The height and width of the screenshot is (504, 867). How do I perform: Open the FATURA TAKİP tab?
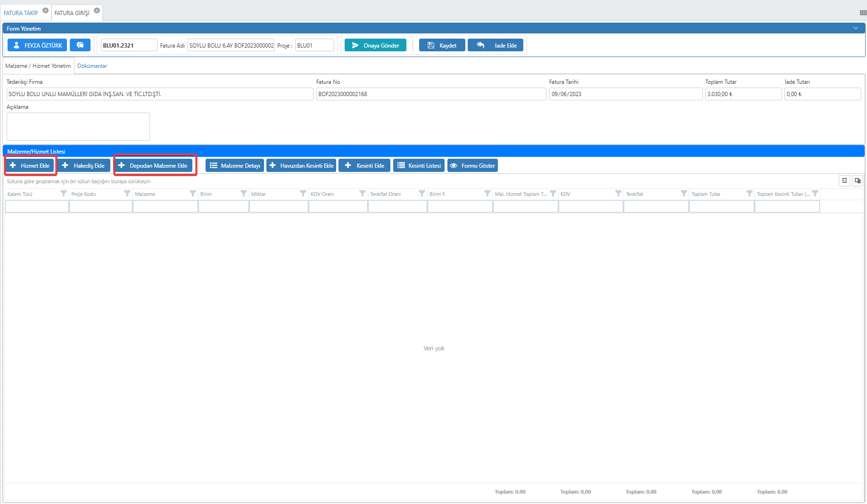pyautogui.click(x=21, y=13)
